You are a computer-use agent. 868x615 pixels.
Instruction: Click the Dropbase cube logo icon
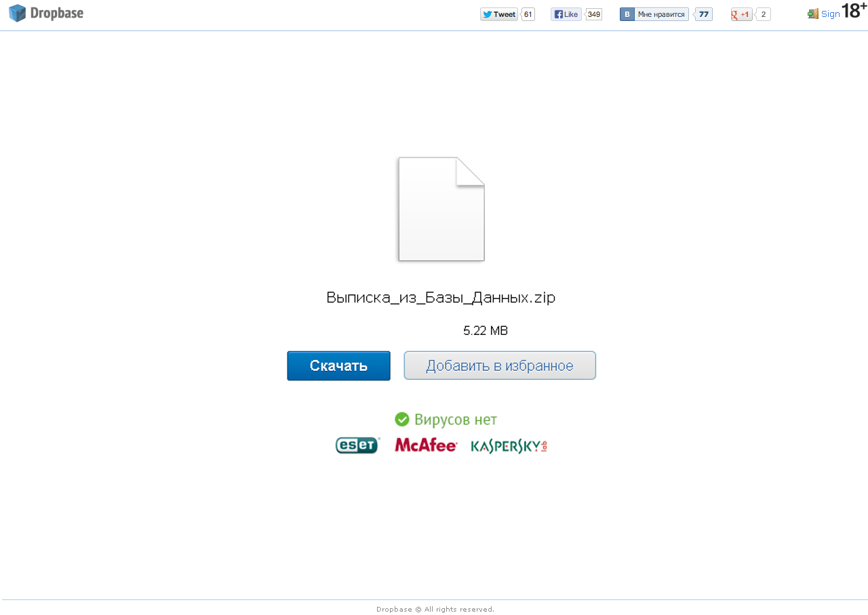pos(17,13)
